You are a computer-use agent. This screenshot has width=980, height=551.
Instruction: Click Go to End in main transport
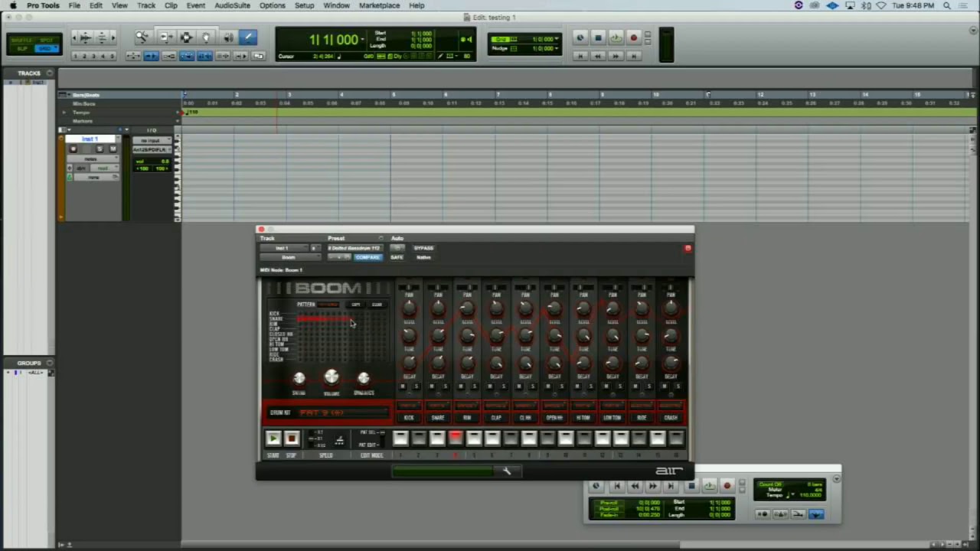[633, 56]
